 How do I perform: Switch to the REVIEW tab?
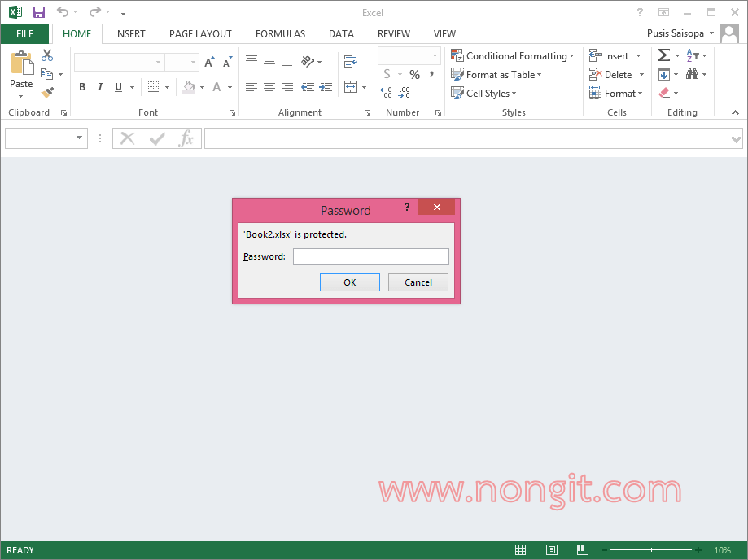[394, 34]
